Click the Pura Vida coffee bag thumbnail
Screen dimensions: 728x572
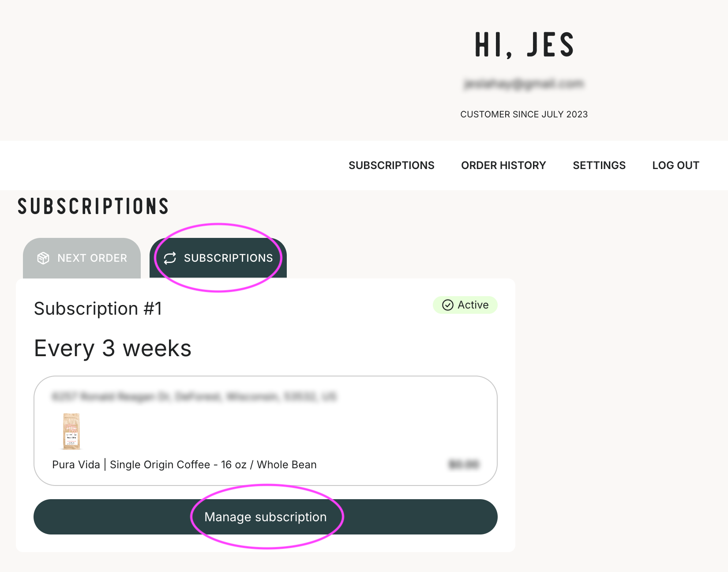click(x=71, y=431)
